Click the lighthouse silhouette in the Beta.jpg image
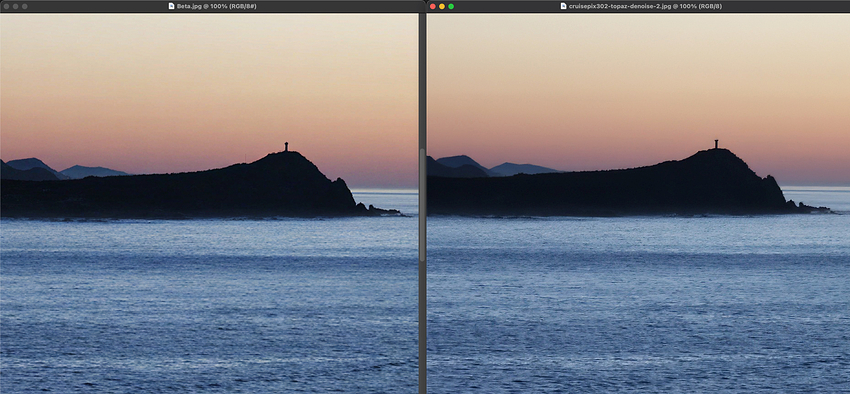Image resolution: width=850 pixels, height=394 pixels. 286,146
